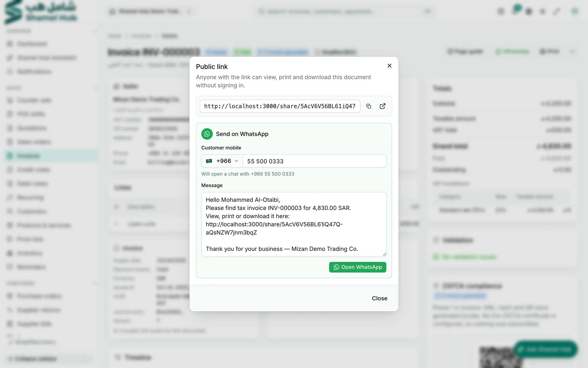Viewport: 588px width, 368px height.
Task: Click the Close button in dialog footer
Action: 380,298
